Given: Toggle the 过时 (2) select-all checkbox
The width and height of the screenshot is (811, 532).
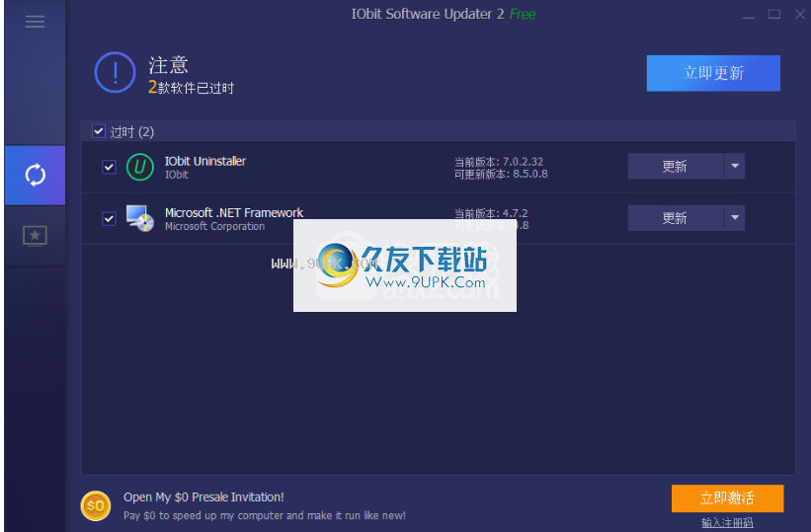Looking at the screenshot, I should tap(98, 131).
